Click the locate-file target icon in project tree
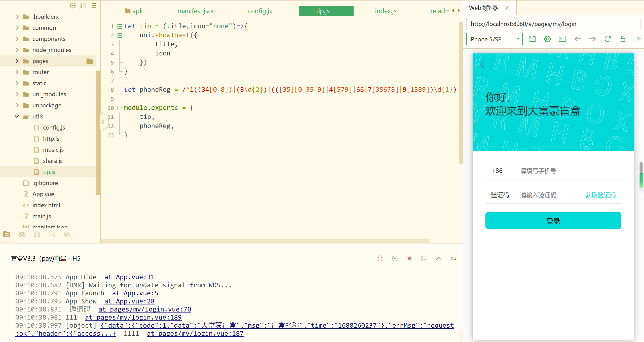Image resolution: width=644 pixels, height=342 pixels. [73, 6]
